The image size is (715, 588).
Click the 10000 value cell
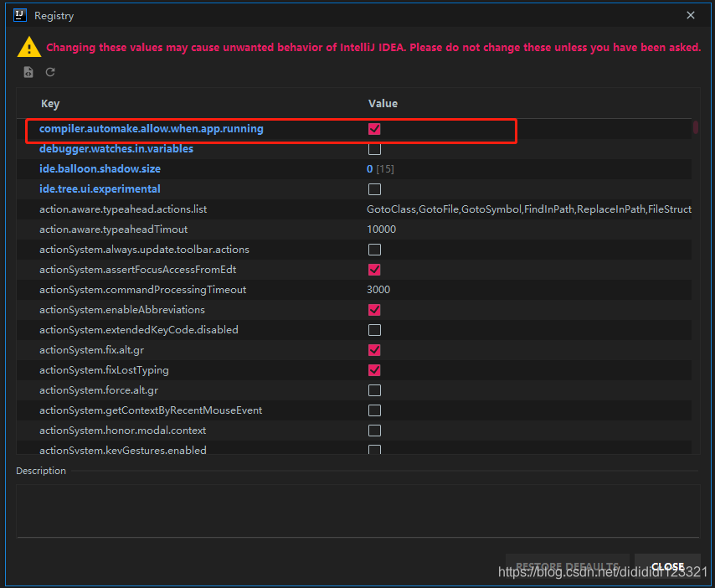coord(381,230)
